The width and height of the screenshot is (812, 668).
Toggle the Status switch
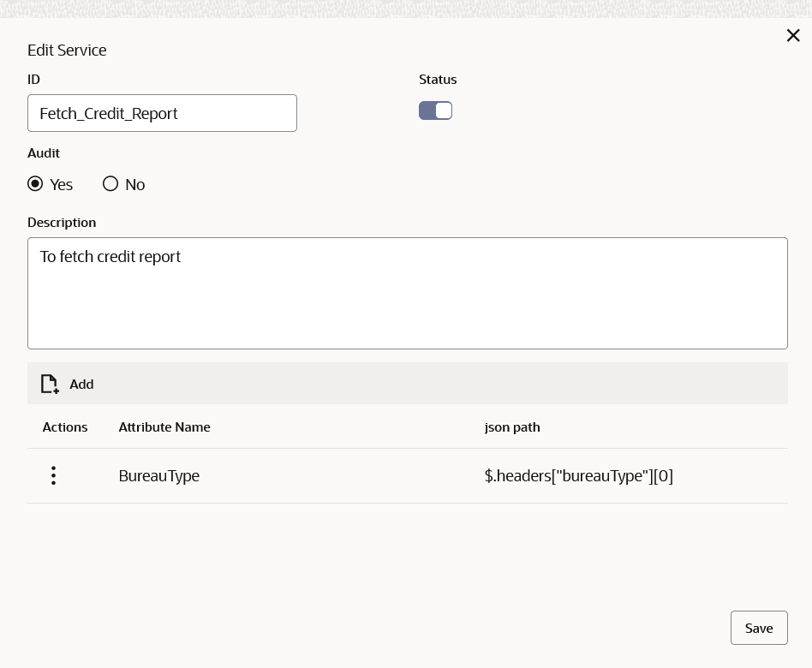(x=435, y=110)
